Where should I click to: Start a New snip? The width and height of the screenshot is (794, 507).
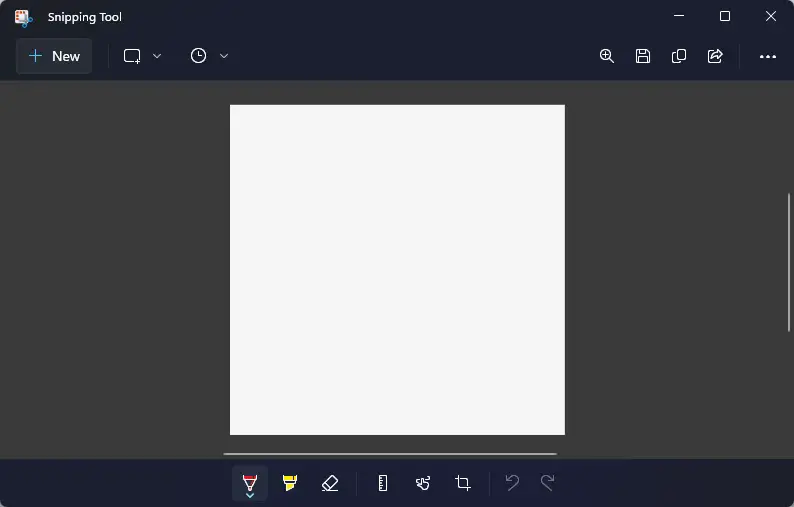54,56
